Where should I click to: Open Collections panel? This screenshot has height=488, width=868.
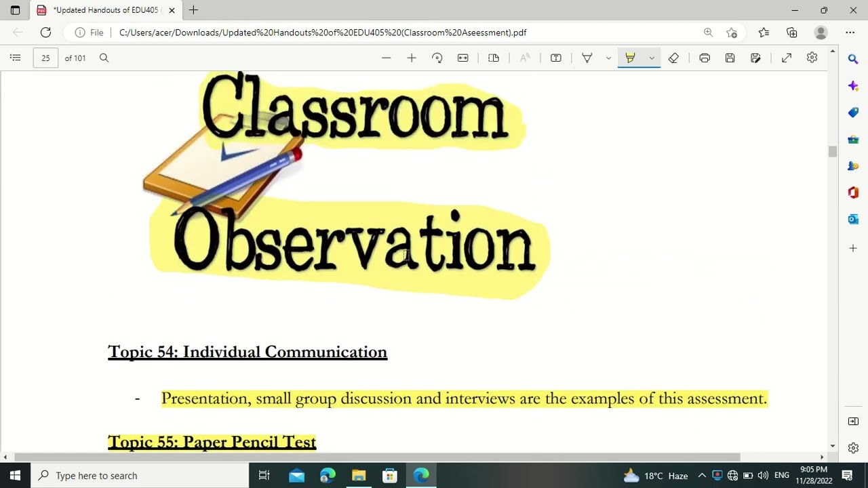point(791,33)
